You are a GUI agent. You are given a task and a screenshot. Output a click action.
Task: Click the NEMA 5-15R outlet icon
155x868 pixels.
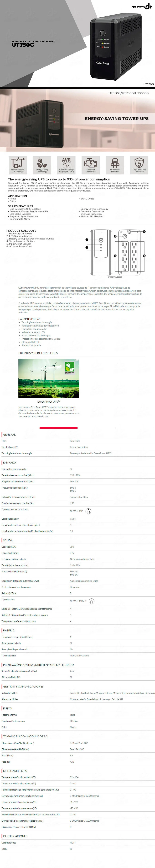(91, 601)
